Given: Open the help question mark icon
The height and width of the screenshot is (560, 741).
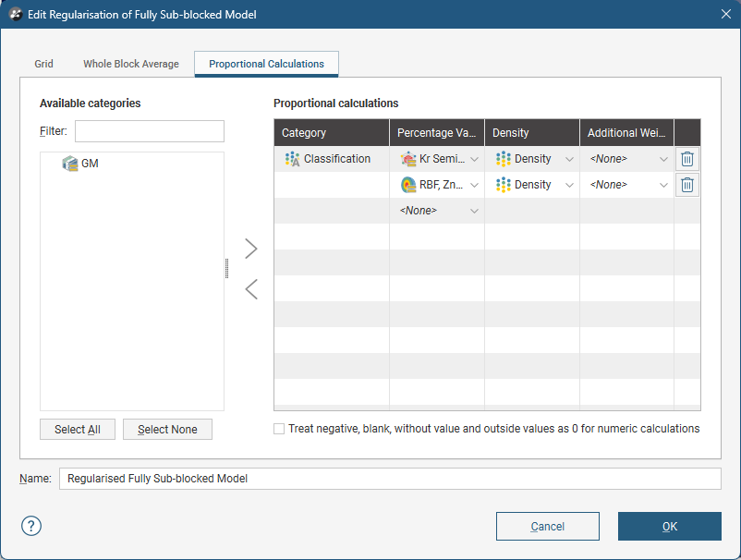Looking at the screenshot, I should 31,526.
